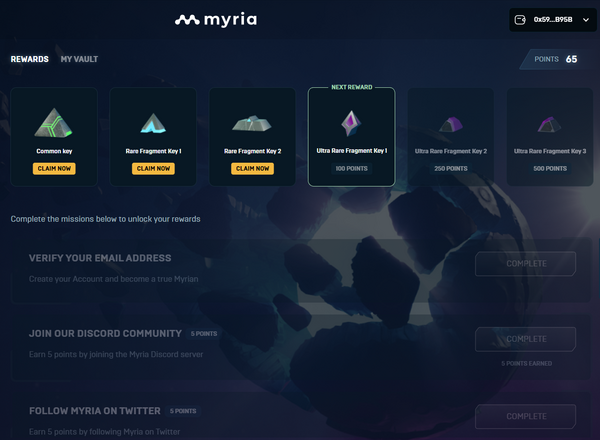Click the 250 Points label
This screenshot has height=440, width=600.
(x=451, y=169)
